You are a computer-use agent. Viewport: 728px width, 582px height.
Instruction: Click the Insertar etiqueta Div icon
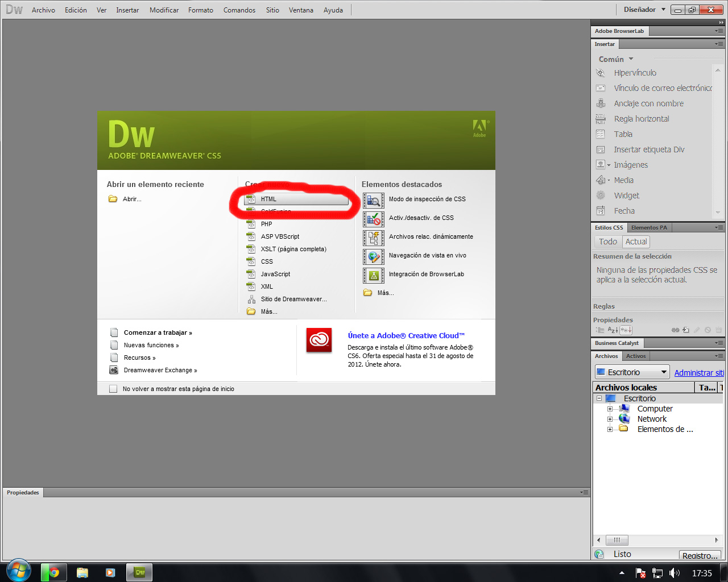coord(602,149)
